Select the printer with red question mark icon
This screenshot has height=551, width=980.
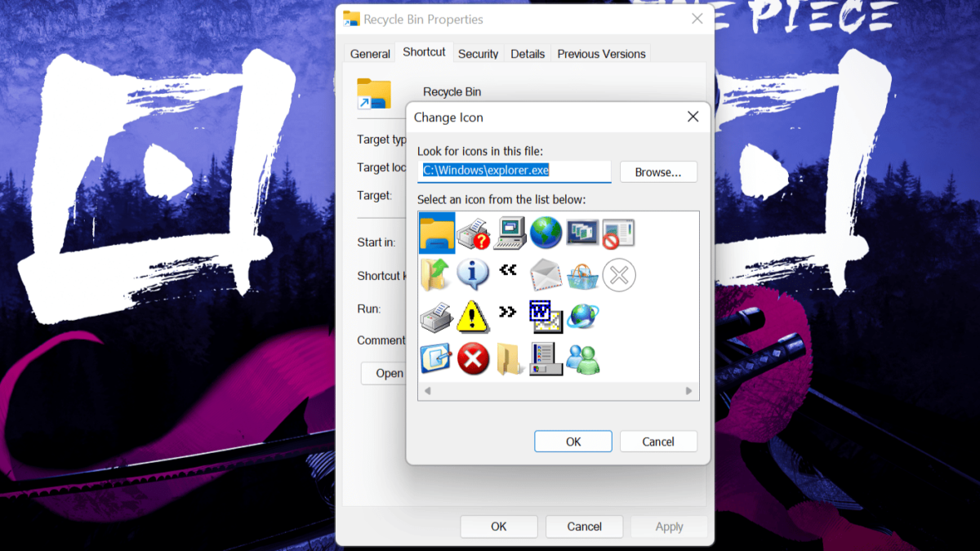(473, 233)
